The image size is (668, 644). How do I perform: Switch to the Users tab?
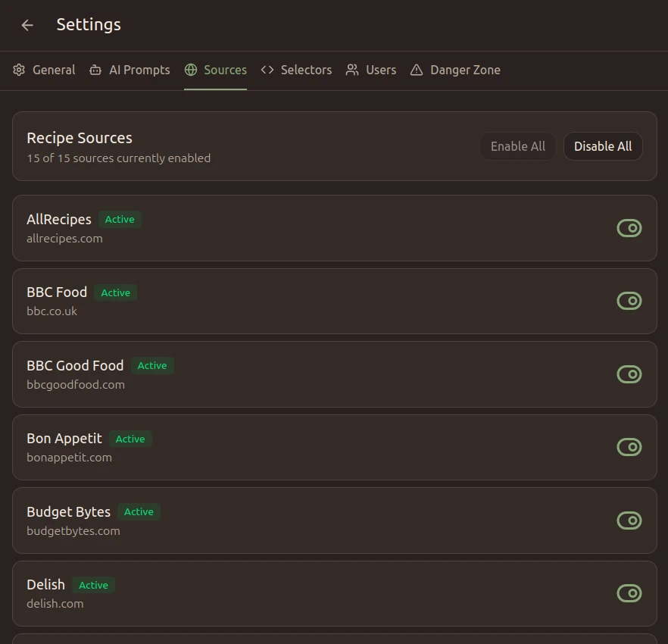click(381, 70)
